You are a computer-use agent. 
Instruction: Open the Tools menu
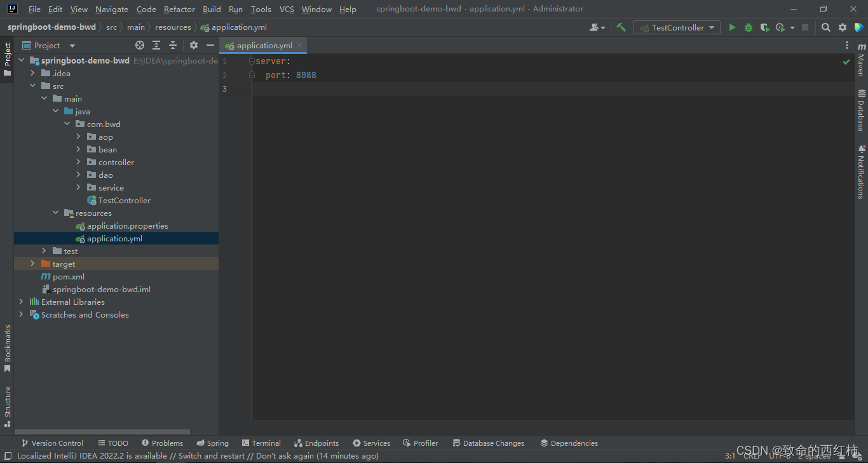coord(261,9)
